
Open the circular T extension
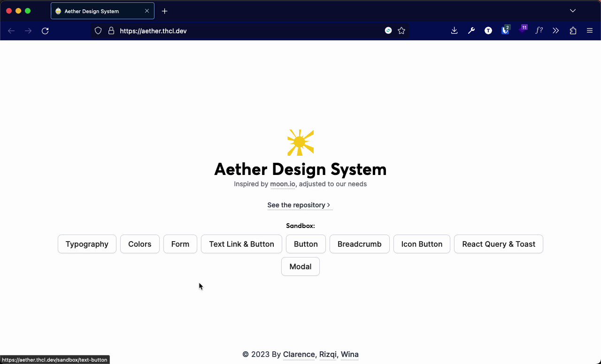488,30
